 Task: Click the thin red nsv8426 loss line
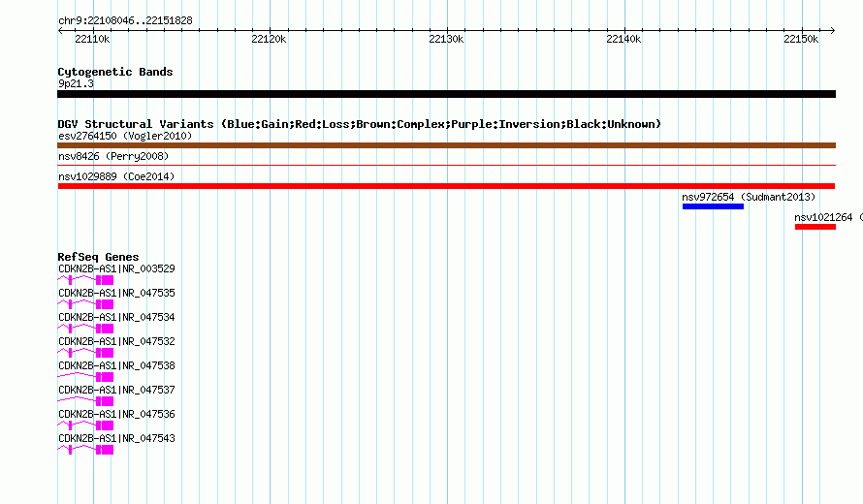click(x=446, y=165)
